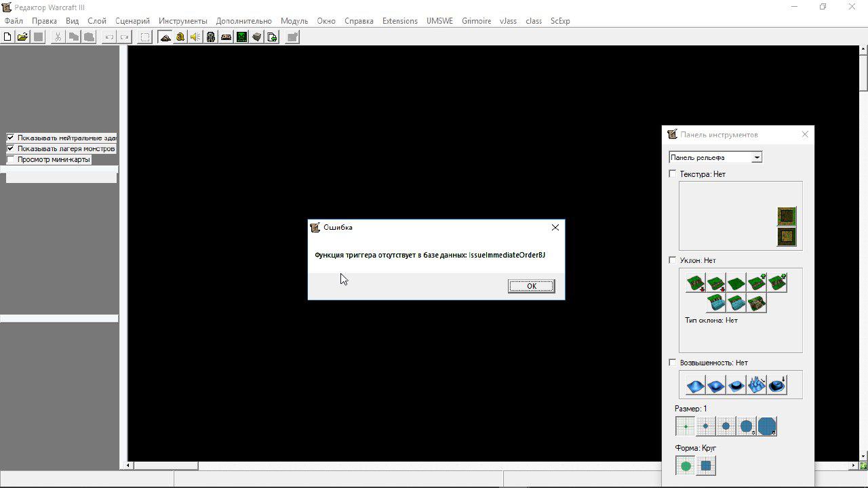
Task: Choose the third brush size
Action: point(726,426)
